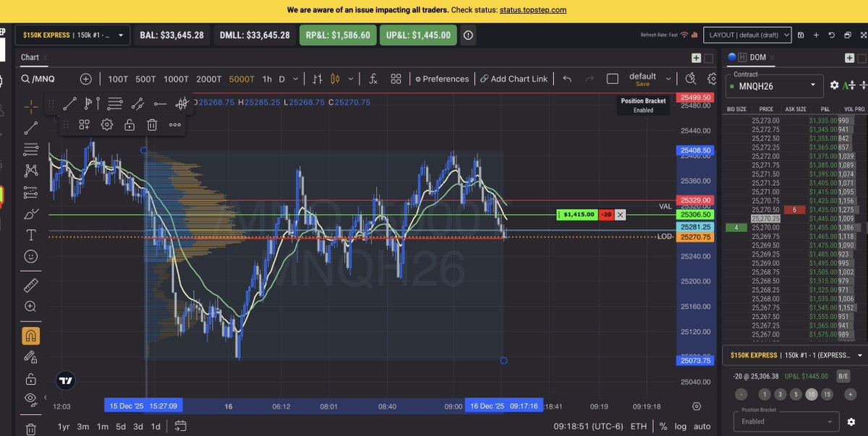Screen dimensions: 868x436
Task: Click the plus compare symbol button
Action: coord(86,79)
